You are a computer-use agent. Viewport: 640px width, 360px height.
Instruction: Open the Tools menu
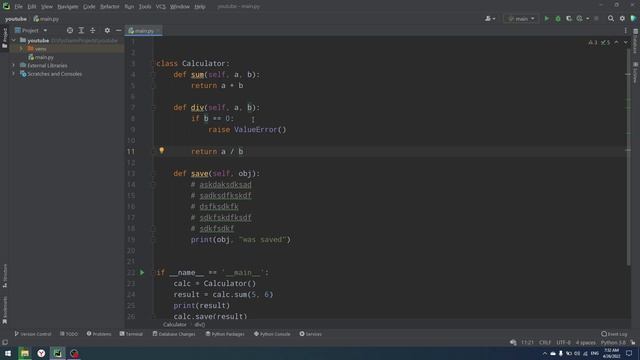pos(145,7)
